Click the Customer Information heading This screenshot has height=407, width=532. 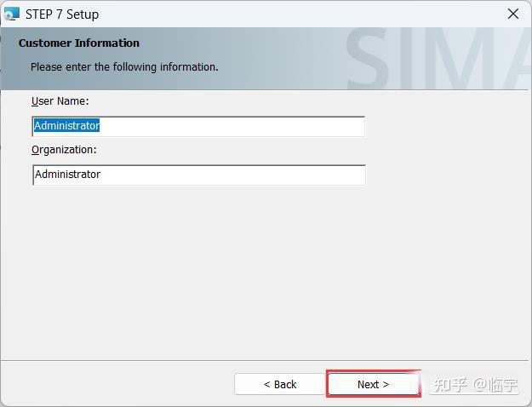(79, 43)
